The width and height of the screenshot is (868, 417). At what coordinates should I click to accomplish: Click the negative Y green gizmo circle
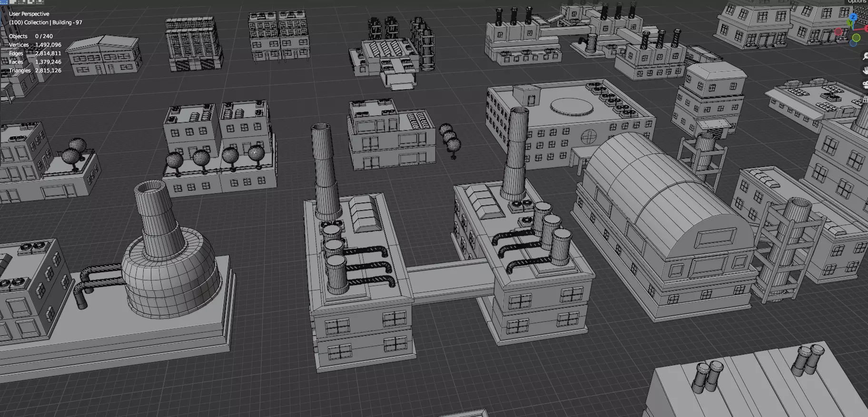coord(856,38)
